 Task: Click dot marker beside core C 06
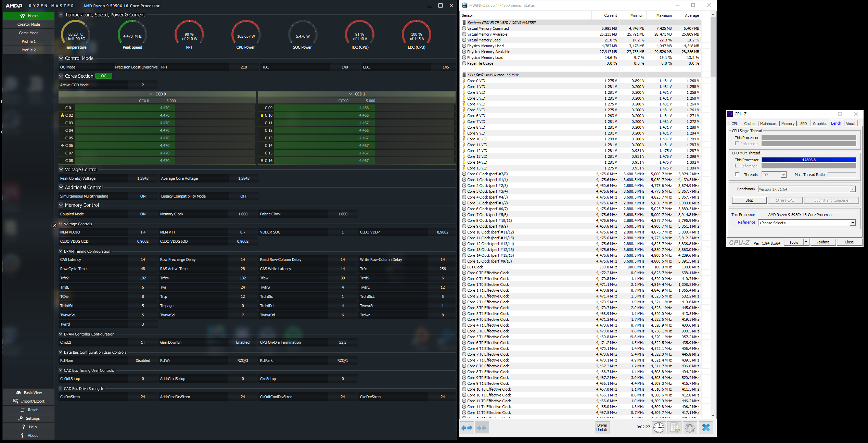tap(62, 145)
